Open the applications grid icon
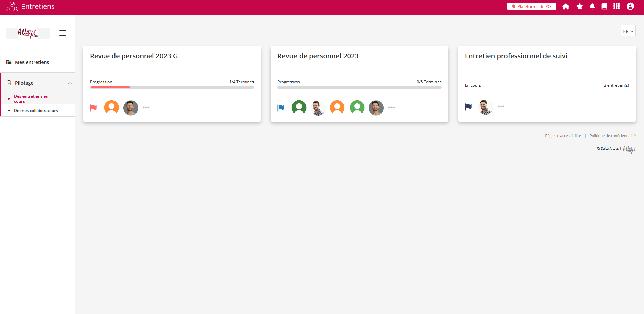The height and width of the screenshot is (314, 644). click(x=616, y=6)
